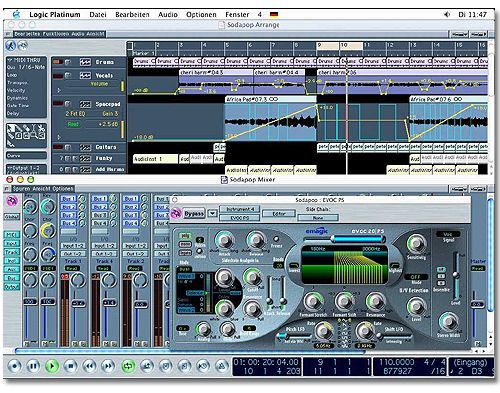Click the green Play transport button

click(x=52, y=366)
